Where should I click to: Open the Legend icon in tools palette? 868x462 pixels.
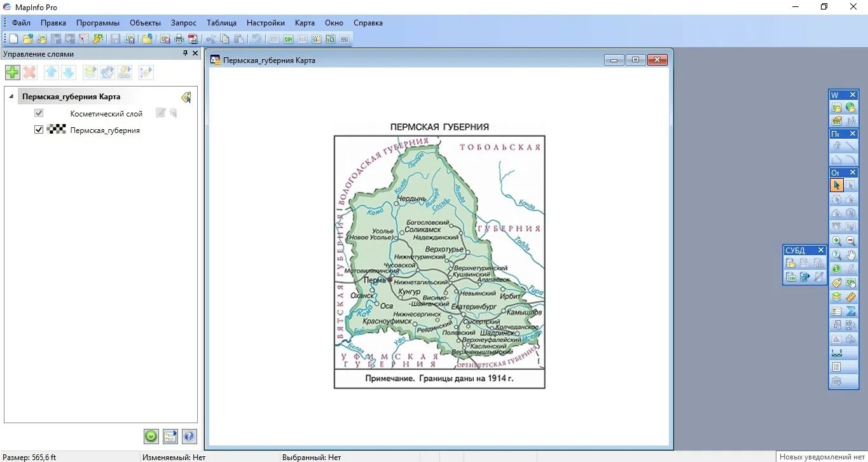[x=837, y=311]
